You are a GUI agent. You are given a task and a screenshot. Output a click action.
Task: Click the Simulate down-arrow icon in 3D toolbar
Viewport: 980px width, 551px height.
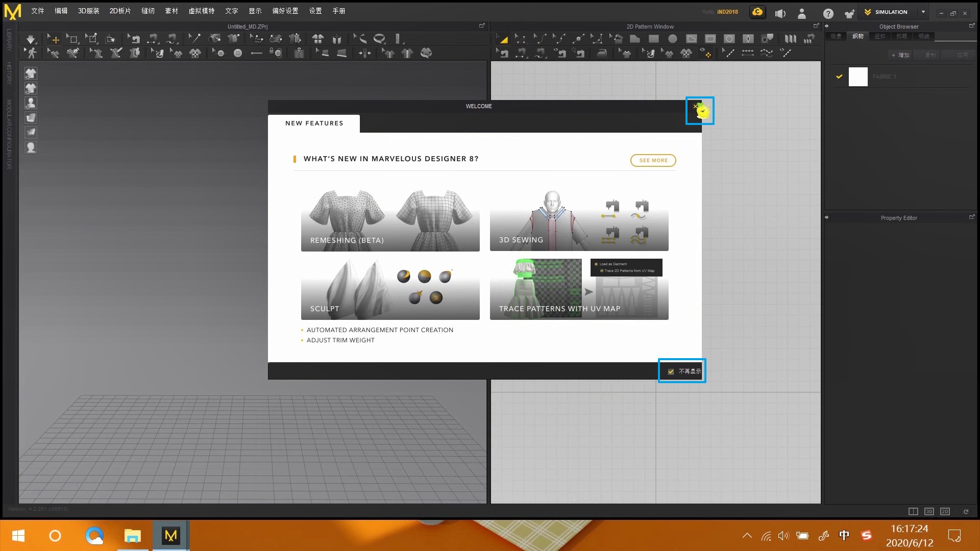tap(31, 39)
